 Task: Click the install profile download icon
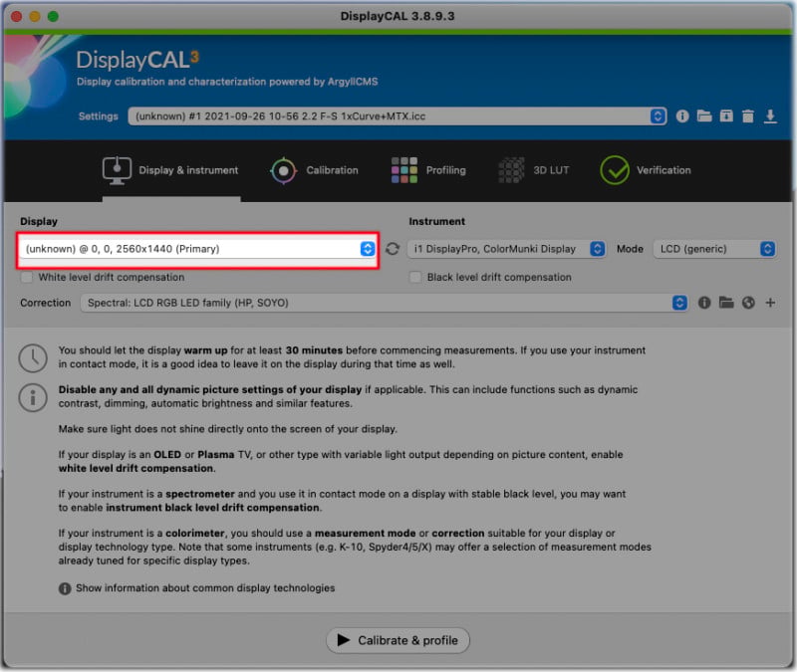tap(770, 116)
